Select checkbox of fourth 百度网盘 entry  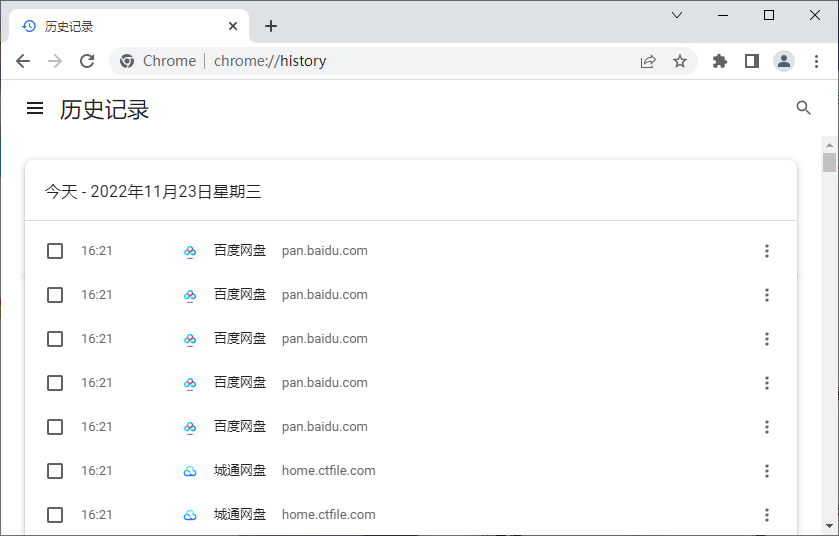[55, 383]
